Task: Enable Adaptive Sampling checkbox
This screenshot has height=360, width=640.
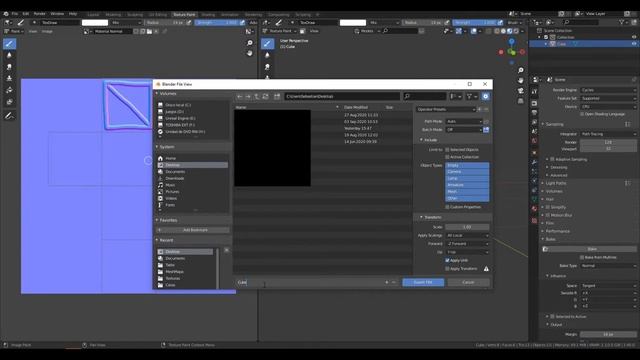Action: click(552, 160)
